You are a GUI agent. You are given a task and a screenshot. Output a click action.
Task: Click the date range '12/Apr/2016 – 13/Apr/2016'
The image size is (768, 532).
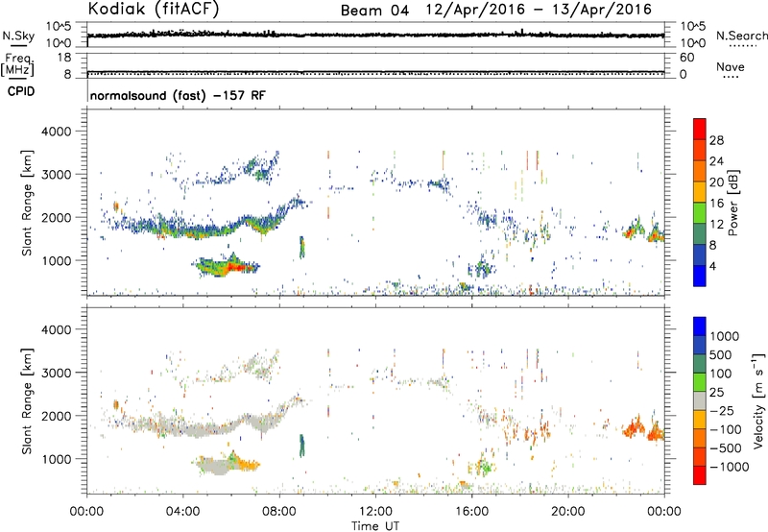[539, 10]
